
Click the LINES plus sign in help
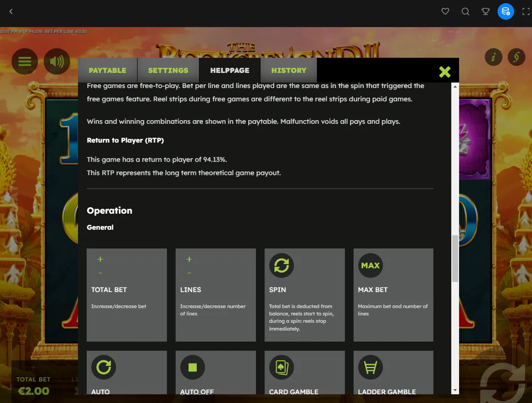pyautogui.click(x=189, y=259)
